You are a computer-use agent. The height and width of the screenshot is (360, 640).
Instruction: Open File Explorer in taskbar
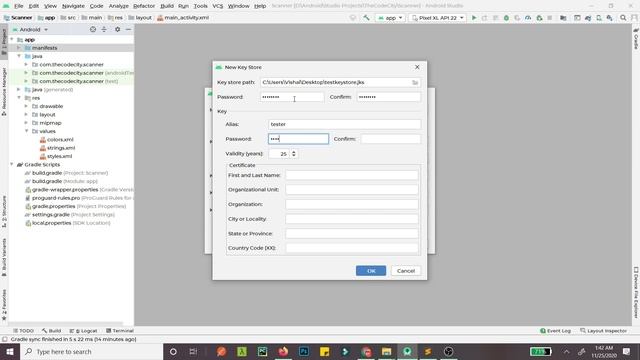click(x=386, y=351)
